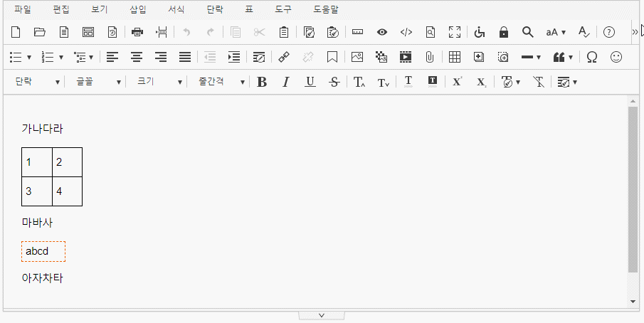Image resolution: width=644 pixels, height=323 pixels.
Task: Click the collapse chevron below the editor
Action: (x=322, y=315)
